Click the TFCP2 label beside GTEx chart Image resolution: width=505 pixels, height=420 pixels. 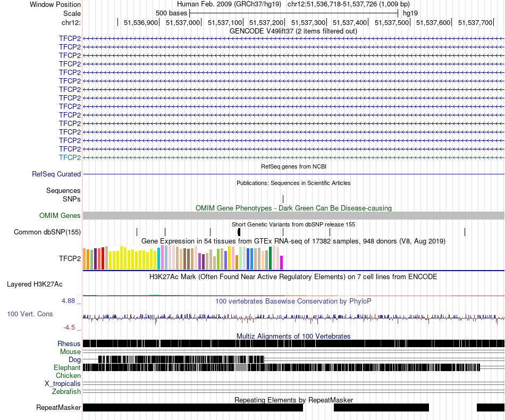pos(70,258)
